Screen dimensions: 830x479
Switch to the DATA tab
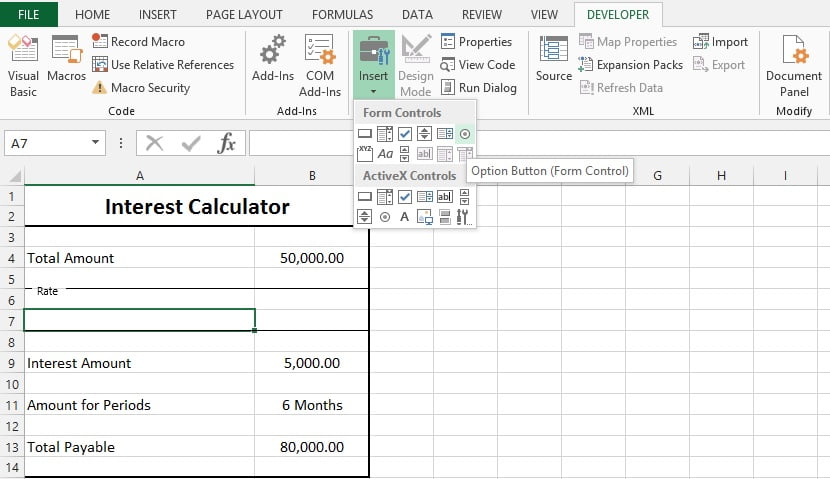[x=417, y=14]
